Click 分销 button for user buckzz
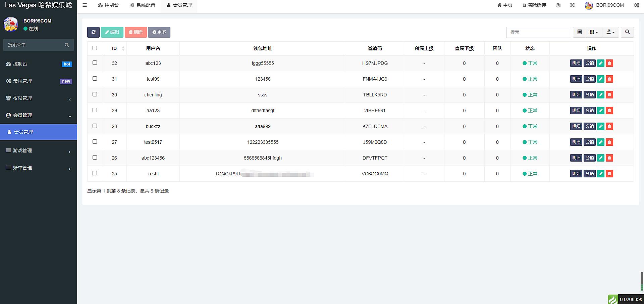 [x=589, y=126]
